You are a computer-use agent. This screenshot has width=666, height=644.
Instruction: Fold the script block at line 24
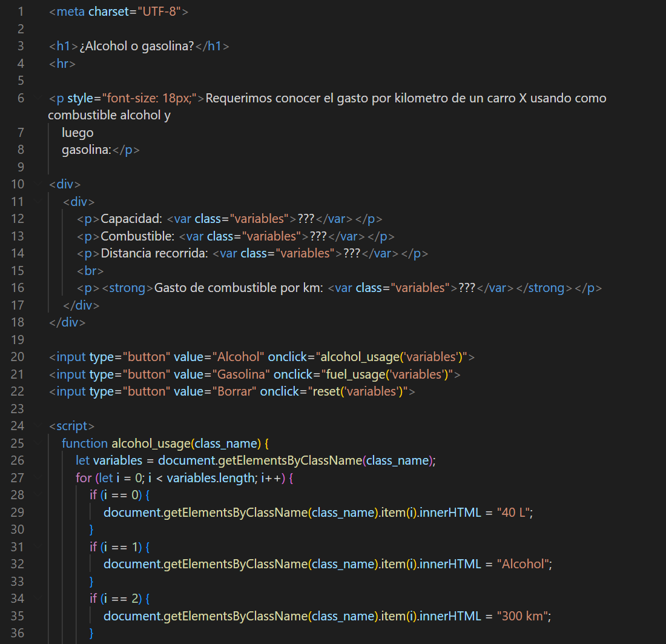coord(39,426)
